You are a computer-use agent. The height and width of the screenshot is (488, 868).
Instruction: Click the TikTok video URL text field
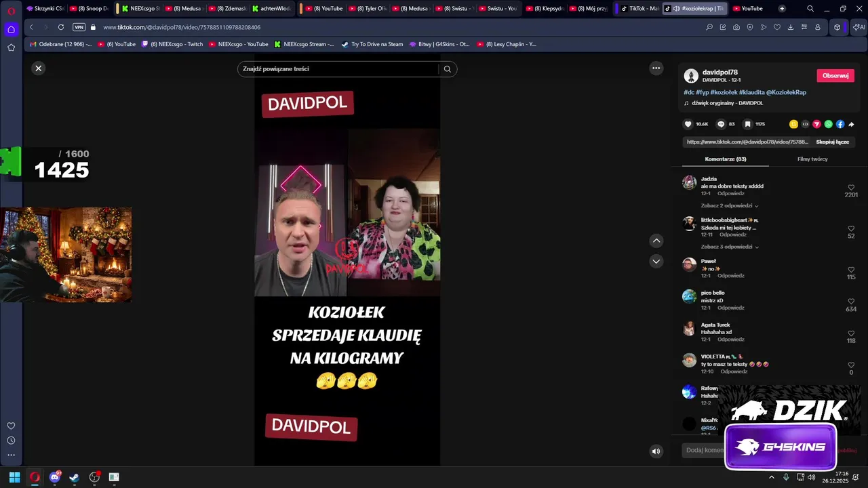point(747,142)
